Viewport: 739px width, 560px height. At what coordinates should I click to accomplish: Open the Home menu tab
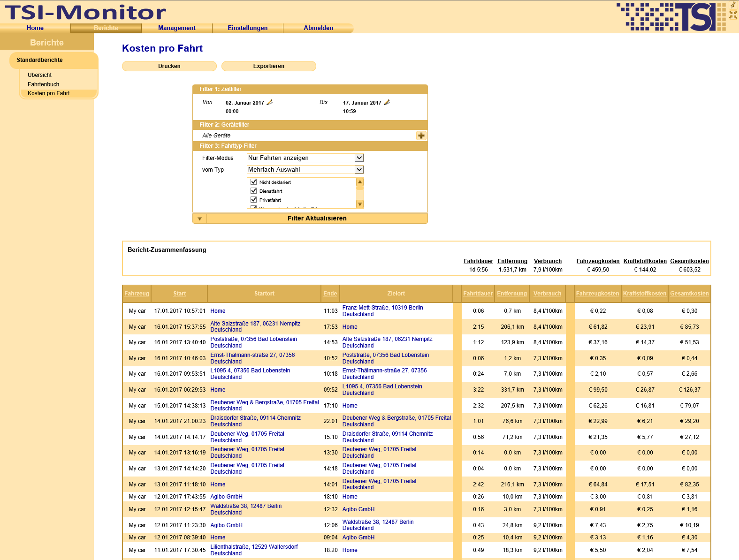pos(35,28)
